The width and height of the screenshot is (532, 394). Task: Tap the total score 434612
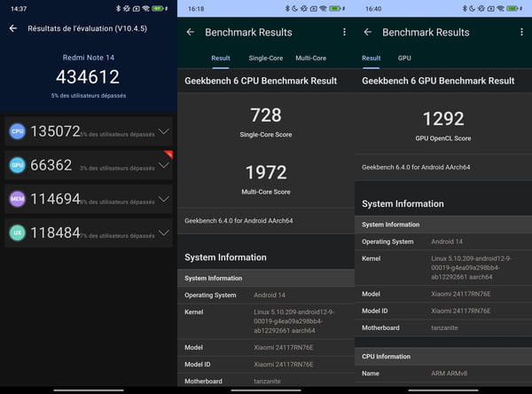tap(88, 77)
